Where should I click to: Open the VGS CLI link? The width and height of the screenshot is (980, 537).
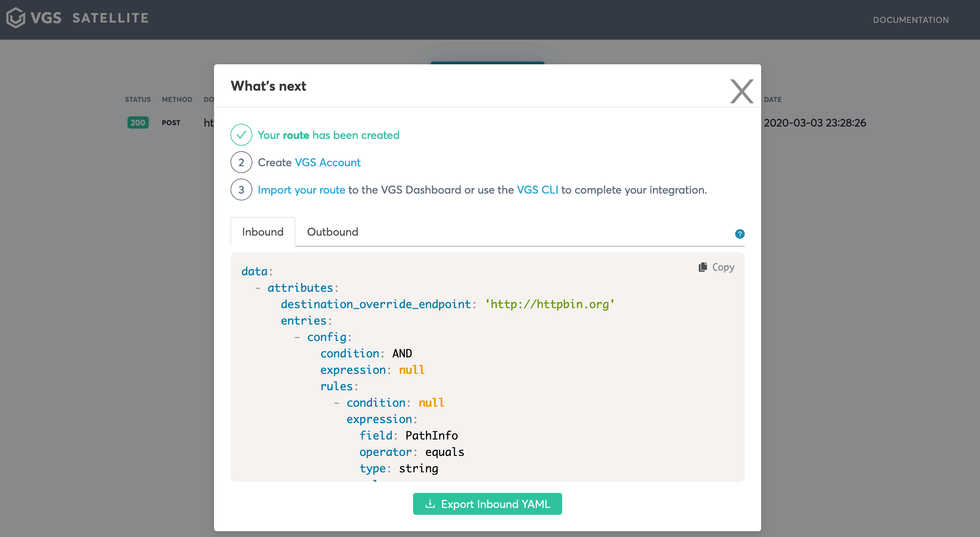pyautogui.click(x=537, y=190)
